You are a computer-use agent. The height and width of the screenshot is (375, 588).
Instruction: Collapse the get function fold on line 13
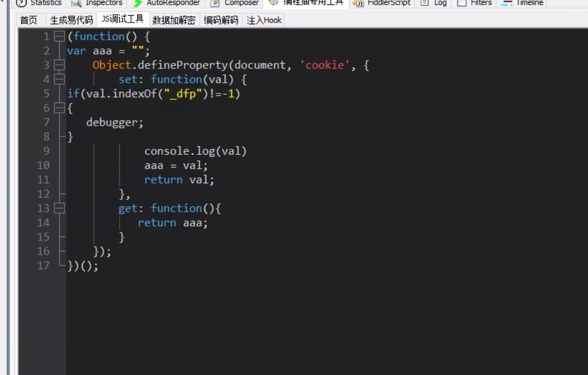(59, 208)
